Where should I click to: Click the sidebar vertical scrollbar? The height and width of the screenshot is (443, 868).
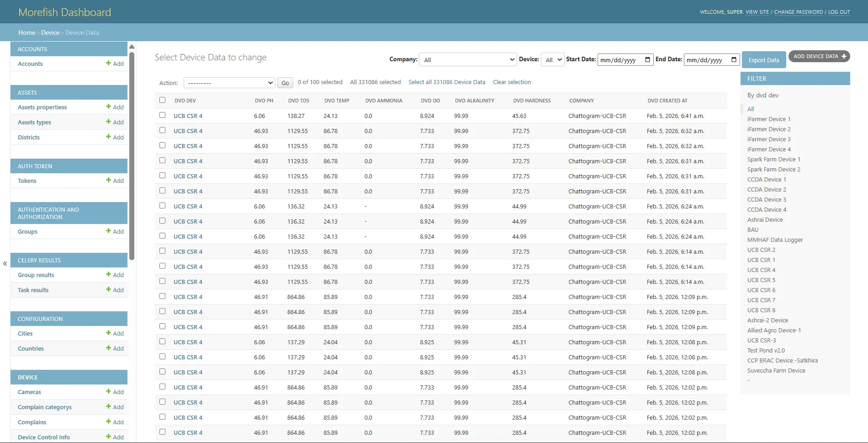(132, 155)
